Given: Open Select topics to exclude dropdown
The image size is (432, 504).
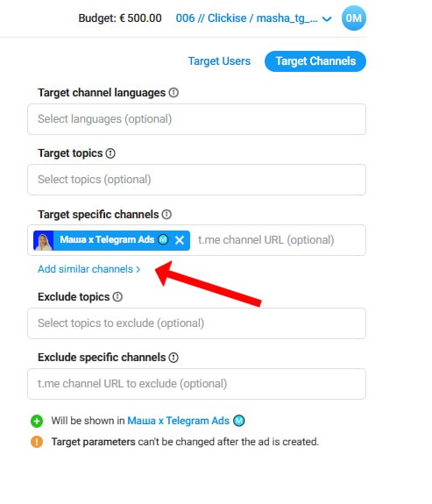Looking at the screenshot, I should pos(196,323).
